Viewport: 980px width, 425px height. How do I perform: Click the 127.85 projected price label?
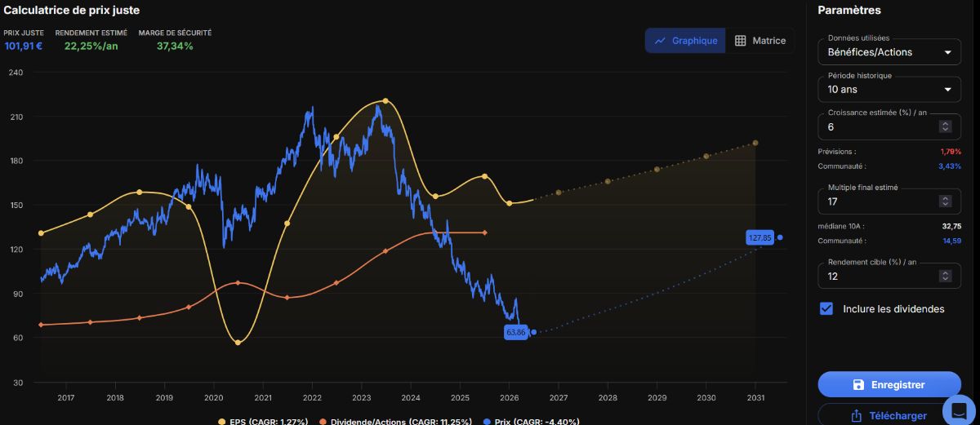(759, 237)
